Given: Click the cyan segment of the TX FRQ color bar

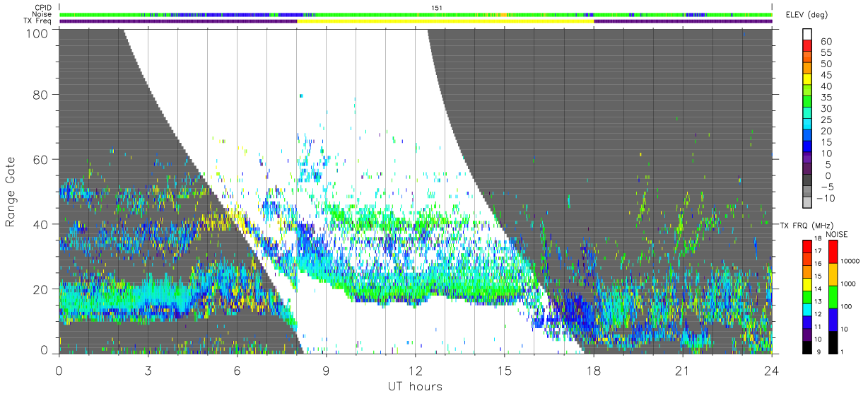Looking at the screenshot, I should click(x=808, y=310).
